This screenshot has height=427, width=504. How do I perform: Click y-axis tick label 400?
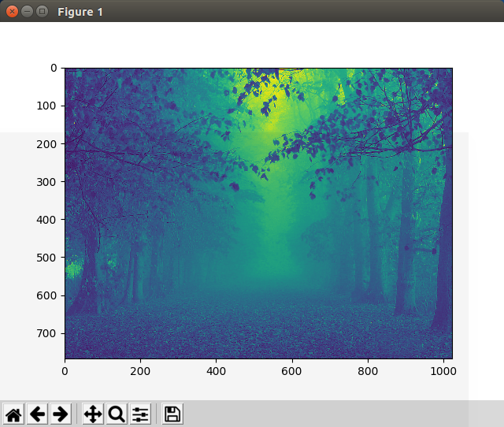click(46, 220)
